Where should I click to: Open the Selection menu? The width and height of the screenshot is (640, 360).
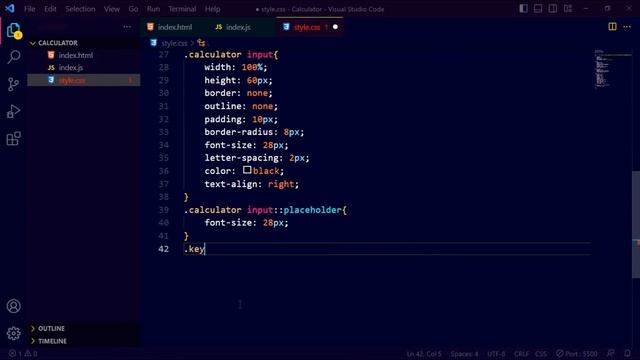tap(80, 9)
